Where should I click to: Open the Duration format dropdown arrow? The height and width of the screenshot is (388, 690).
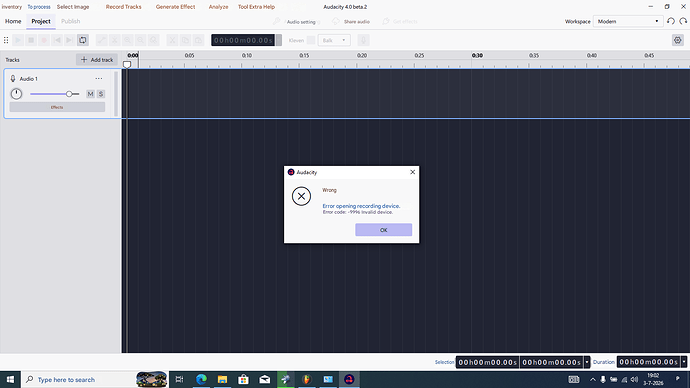[684, 362]
